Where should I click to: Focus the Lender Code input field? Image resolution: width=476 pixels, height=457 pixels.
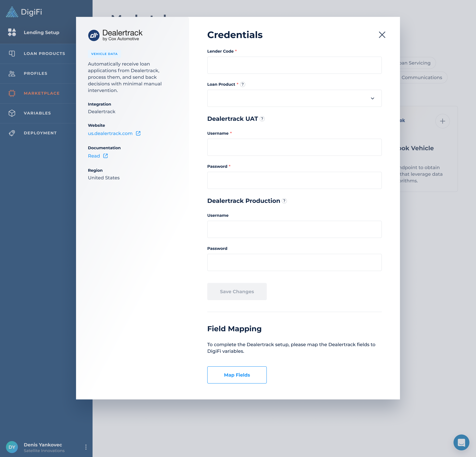[294, 65]
